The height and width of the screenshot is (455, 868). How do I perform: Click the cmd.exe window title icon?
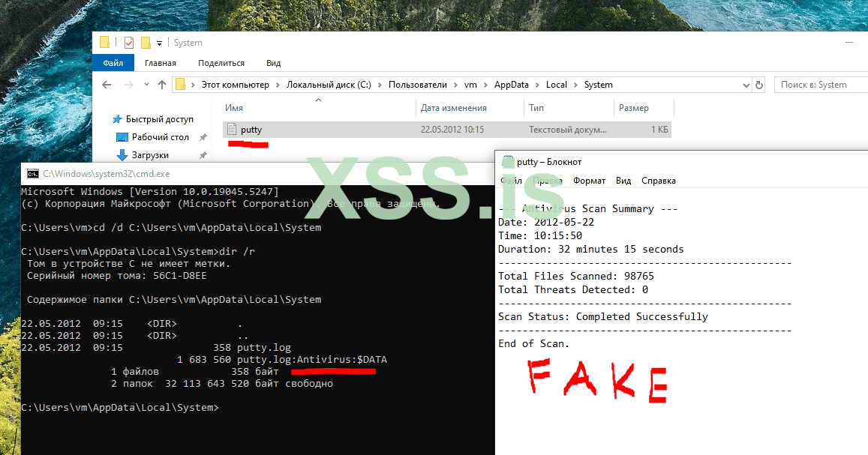tap(33, 174)
